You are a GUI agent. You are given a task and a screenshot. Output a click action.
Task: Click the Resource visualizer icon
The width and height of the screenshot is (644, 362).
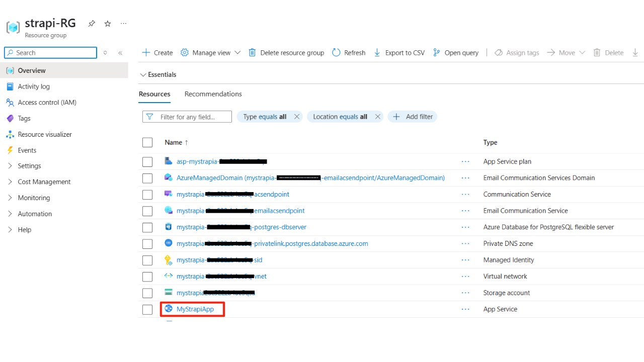[x=10, y=134]
